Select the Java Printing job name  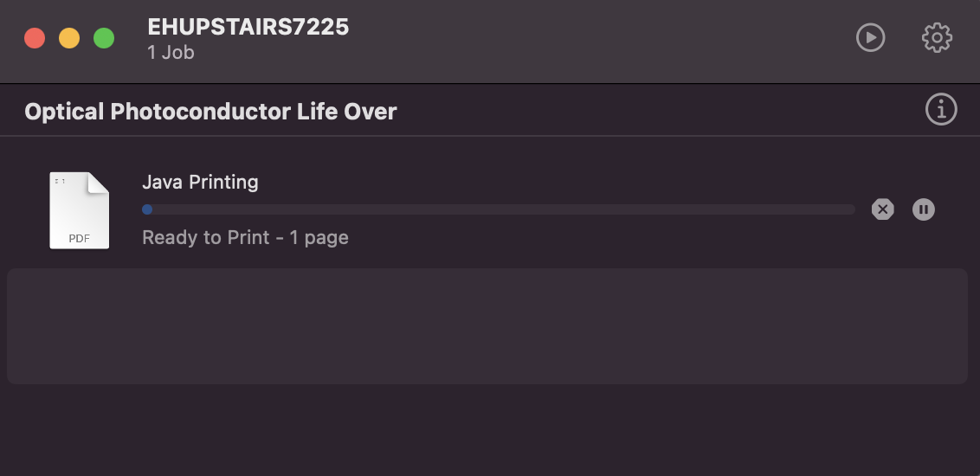[200, 182]
